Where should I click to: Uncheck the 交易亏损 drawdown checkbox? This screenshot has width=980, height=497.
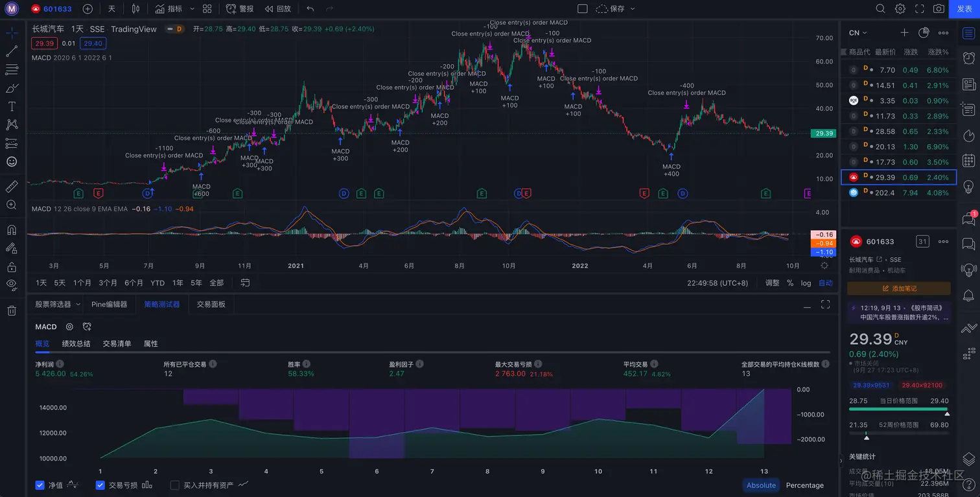(x=100, y=485)
